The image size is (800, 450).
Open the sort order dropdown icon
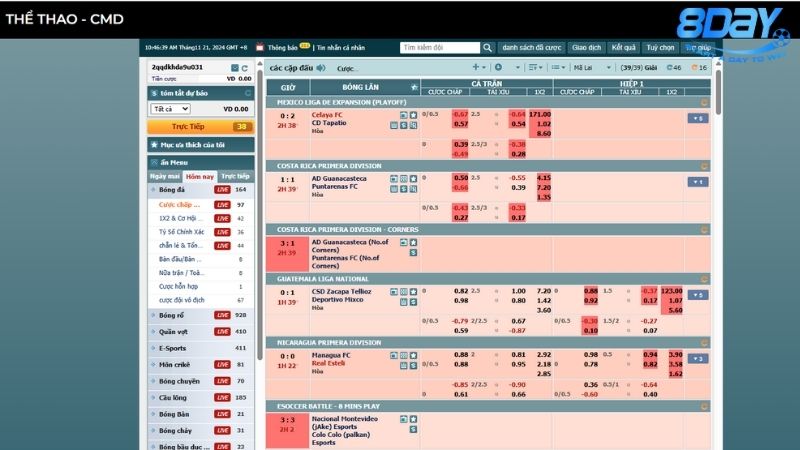(536, 67)
